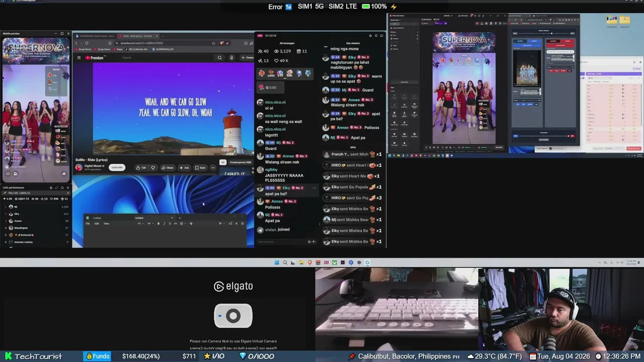Open the Group Dance bookmark
Screen dimensions: 644x362
click(103, 49)
